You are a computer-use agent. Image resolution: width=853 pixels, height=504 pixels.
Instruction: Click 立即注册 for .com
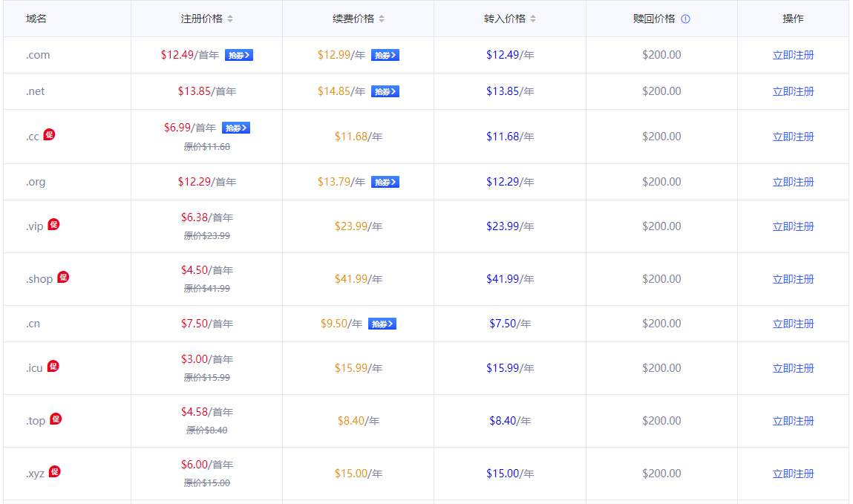click(793, 55)
